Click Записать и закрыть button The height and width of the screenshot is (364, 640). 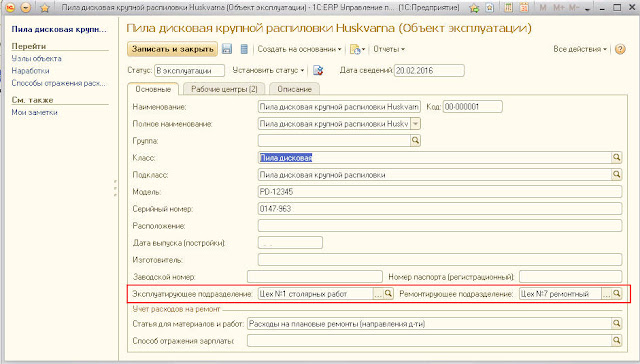click(172, 49)
